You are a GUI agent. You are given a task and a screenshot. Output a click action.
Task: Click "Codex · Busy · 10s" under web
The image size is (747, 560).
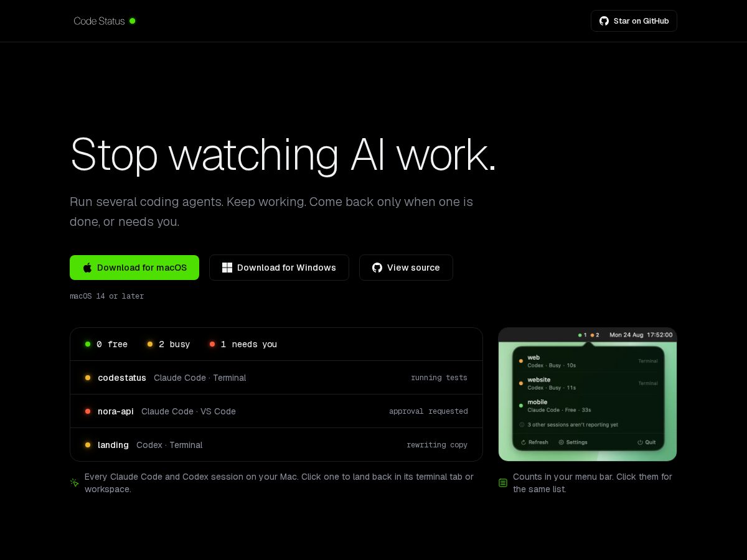(x=552, y=365)
